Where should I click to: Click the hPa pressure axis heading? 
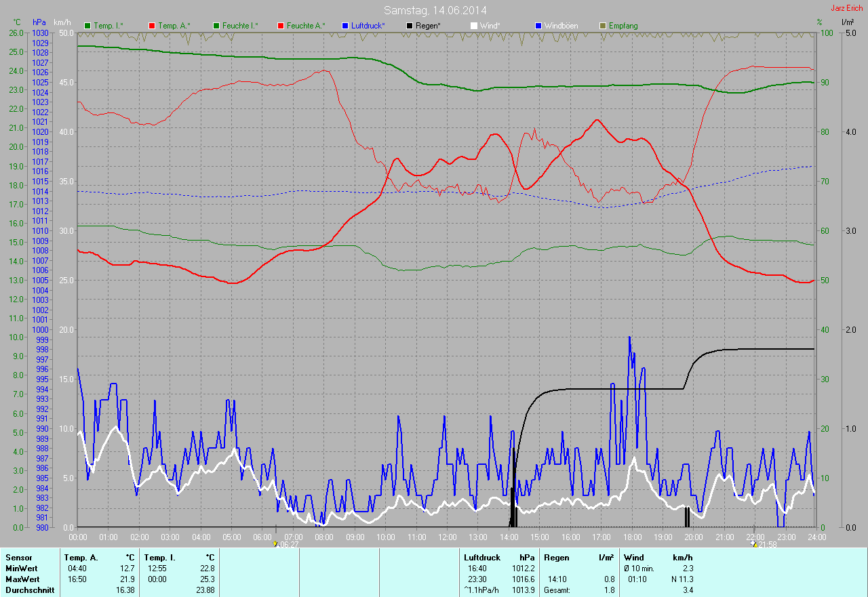click(39, 22)
